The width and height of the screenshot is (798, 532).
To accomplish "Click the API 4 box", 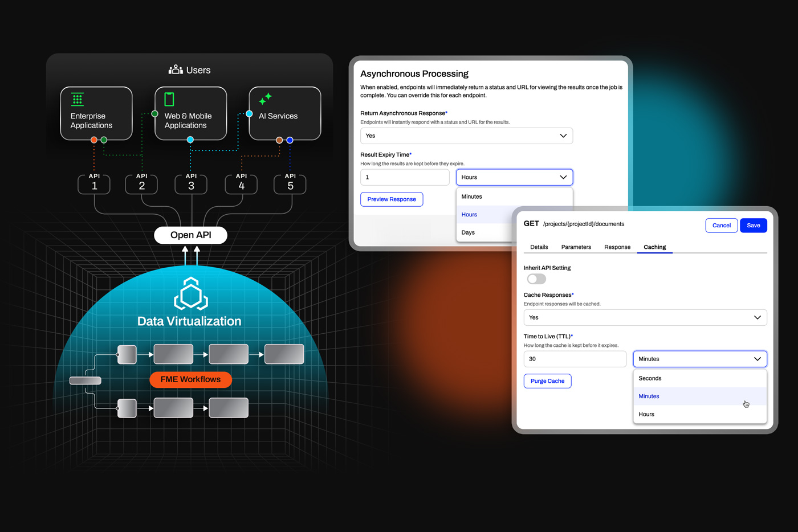I will (x=241, y=184).
